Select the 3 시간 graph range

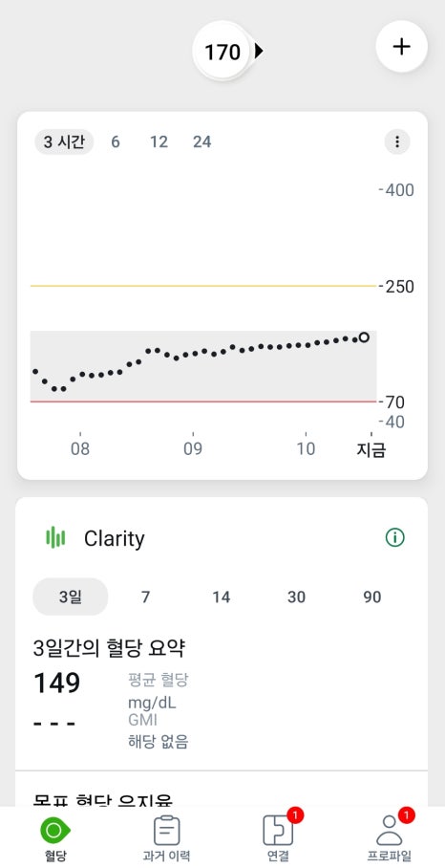click(x=64, y=142)
